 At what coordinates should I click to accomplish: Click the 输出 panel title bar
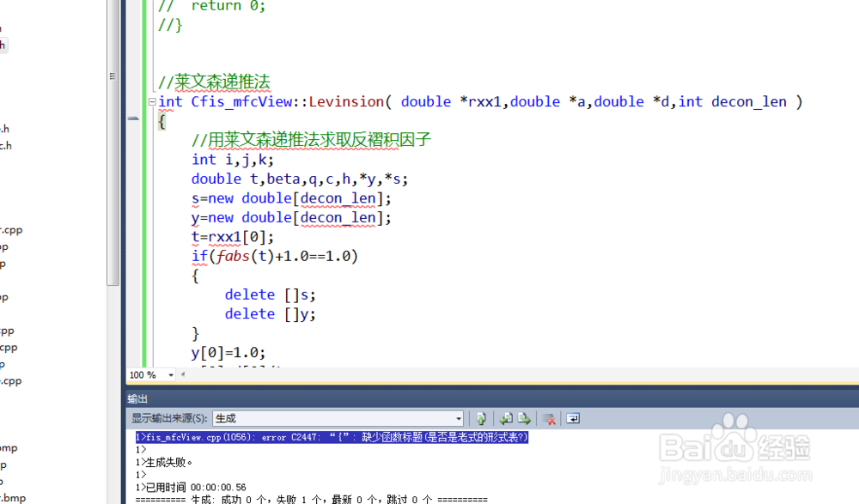point(492,398)
